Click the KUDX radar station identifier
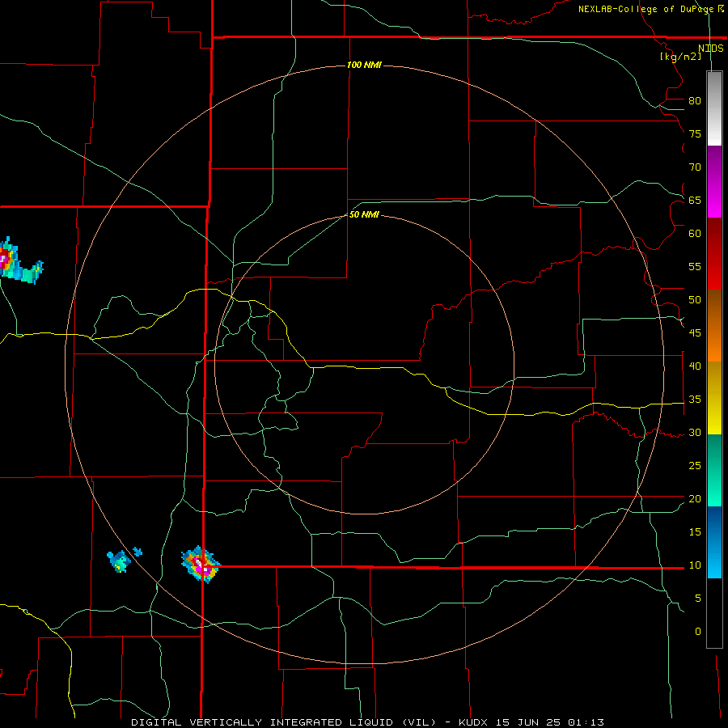 tap(475, 722)
